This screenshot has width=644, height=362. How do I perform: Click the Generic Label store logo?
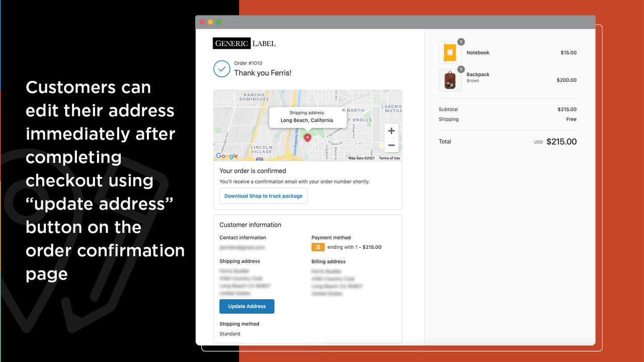tap(244, 43)
